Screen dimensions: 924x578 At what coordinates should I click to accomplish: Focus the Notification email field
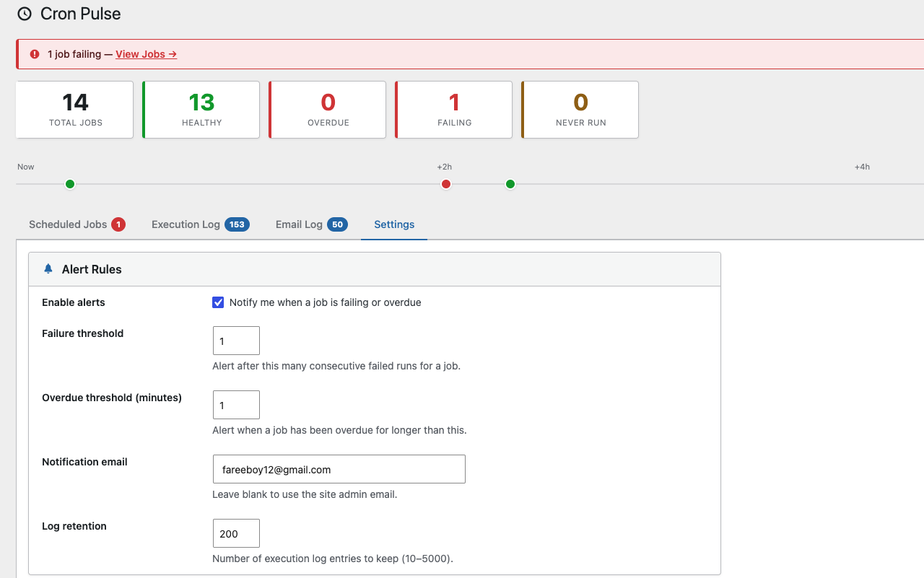339,469
